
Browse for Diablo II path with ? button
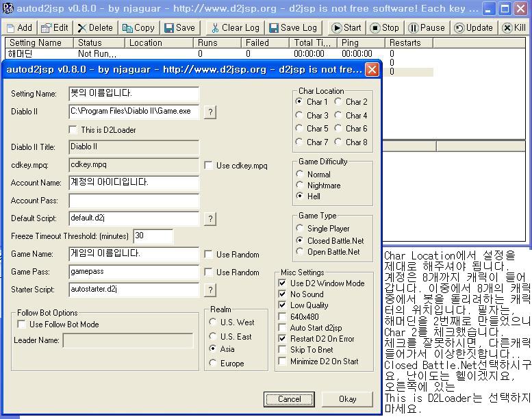210,112
